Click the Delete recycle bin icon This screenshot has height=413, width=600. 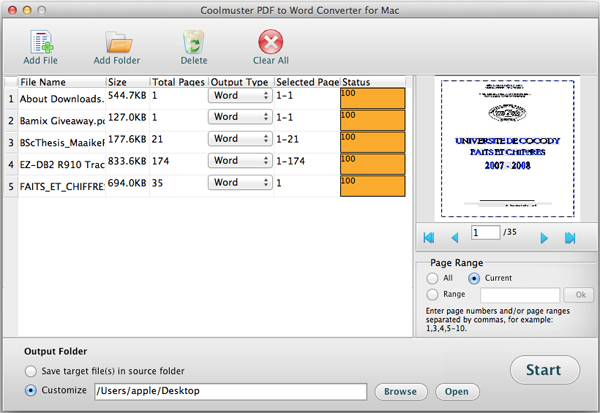tap(194, 42)
